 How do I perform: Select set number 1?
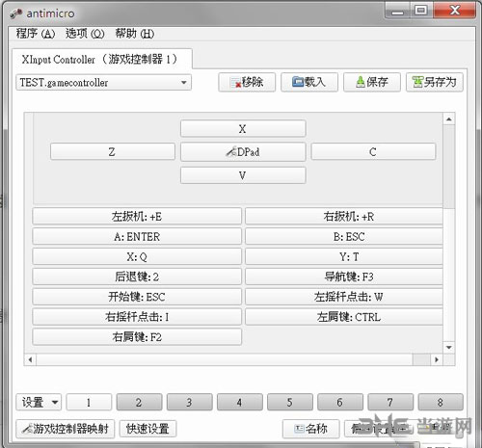tap(89, 402)
